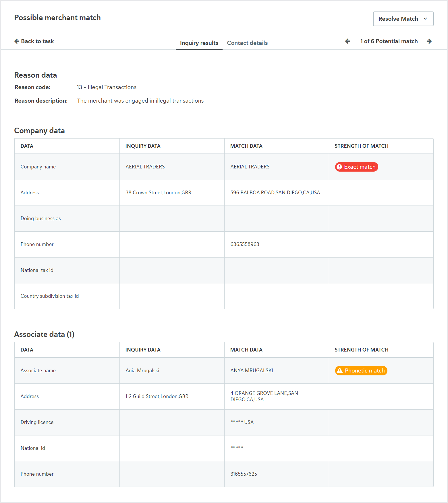
Task: Select the Inquiry results tab
Action: click(x=199, y=43)
